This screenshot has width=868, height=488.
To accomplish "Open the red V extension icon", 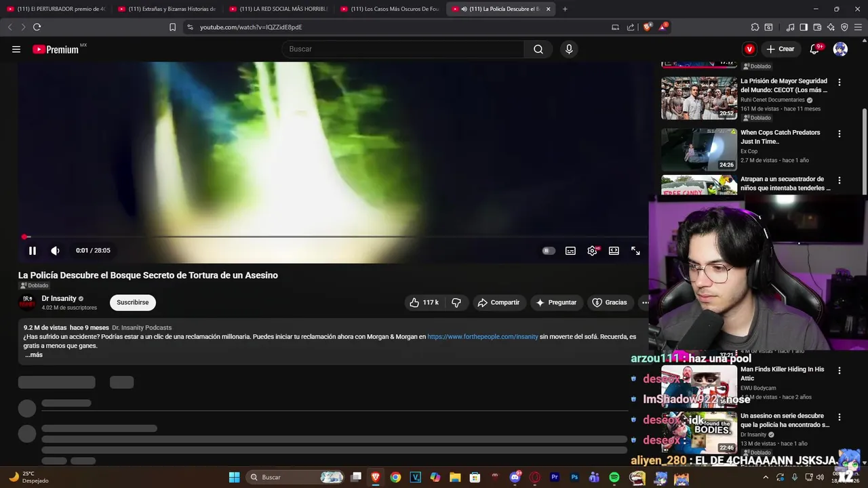I will (x=749, y=49).
